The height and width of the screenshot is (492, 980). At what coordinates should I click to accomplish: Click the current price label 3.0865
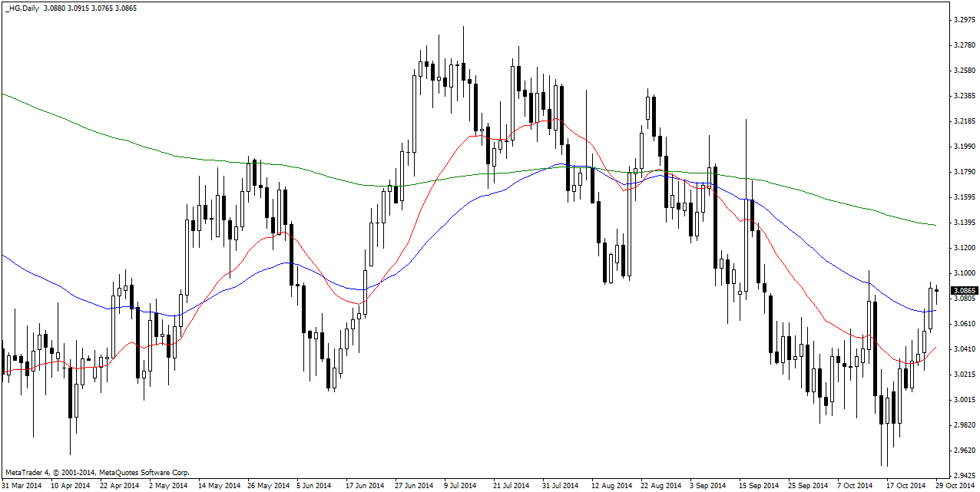coord(963,291)
